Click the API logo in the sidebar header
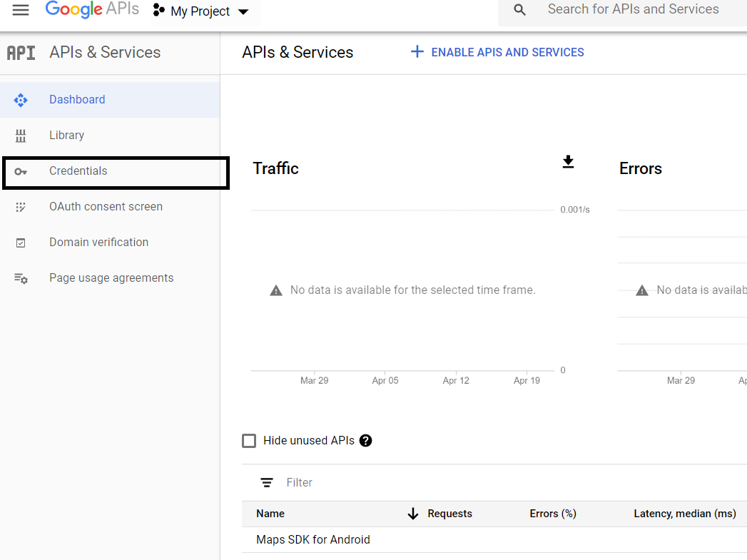This screenshot has width=747, height=560. (x=21, y=53)
